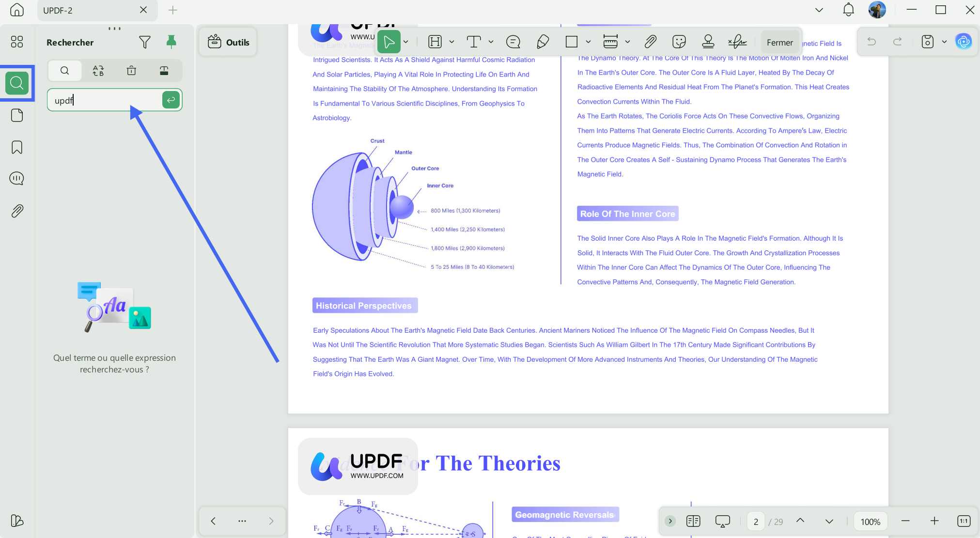980x538 pixels.
Task: Open the Outils tools menu
Action: click(x=228, y=42)
